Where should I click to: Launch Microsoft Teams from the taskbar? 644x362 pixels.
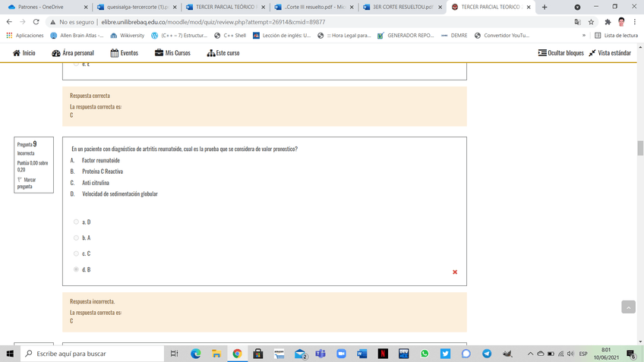[x=320, y=354]
